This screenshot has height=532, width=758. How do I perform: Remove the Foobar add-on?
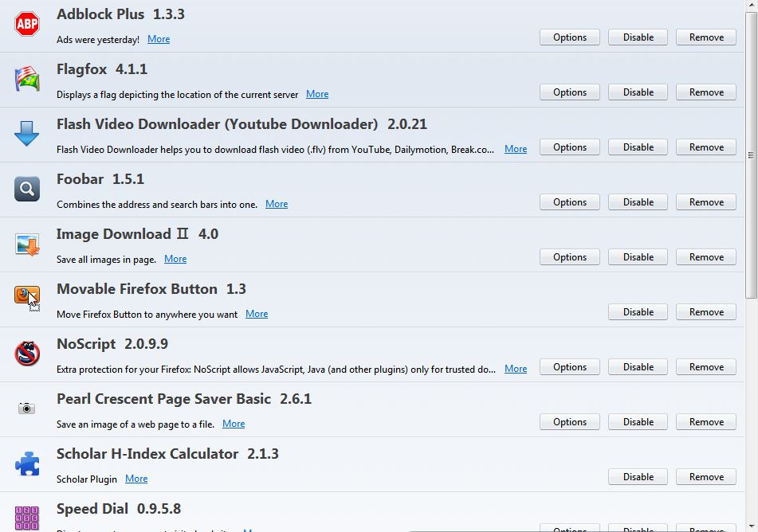(x=706, y=202)
